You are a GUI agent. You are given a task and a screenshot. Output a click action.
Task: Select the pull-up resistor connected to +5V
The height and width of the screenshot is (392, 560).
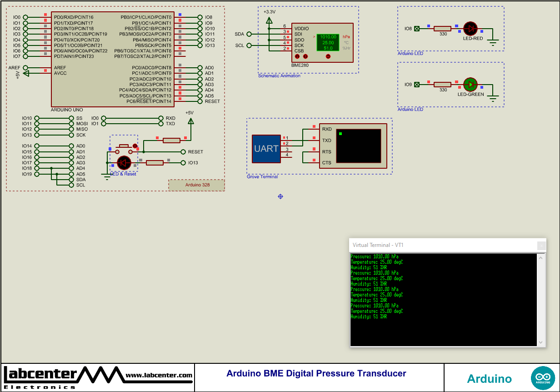point(171,141)
